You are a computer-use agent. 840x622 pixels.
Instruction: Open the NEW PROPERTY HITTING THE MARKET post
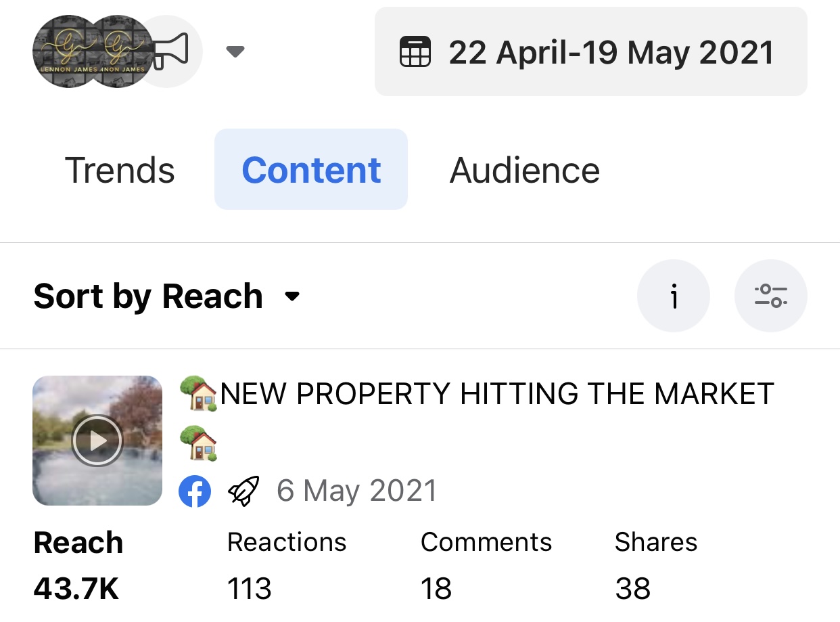pyautogui.click(x=496, y=394)
